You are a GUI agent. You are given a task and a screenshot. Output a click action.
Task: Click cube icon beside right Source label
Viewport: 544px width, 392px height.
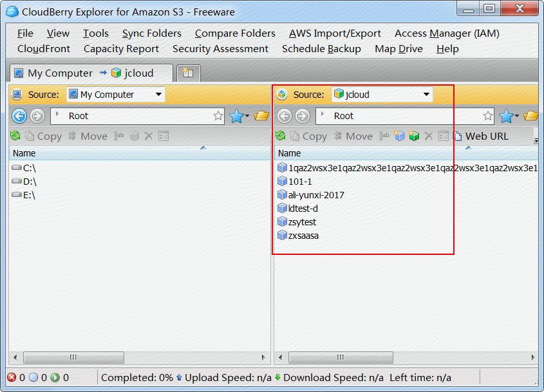(282, 95)
